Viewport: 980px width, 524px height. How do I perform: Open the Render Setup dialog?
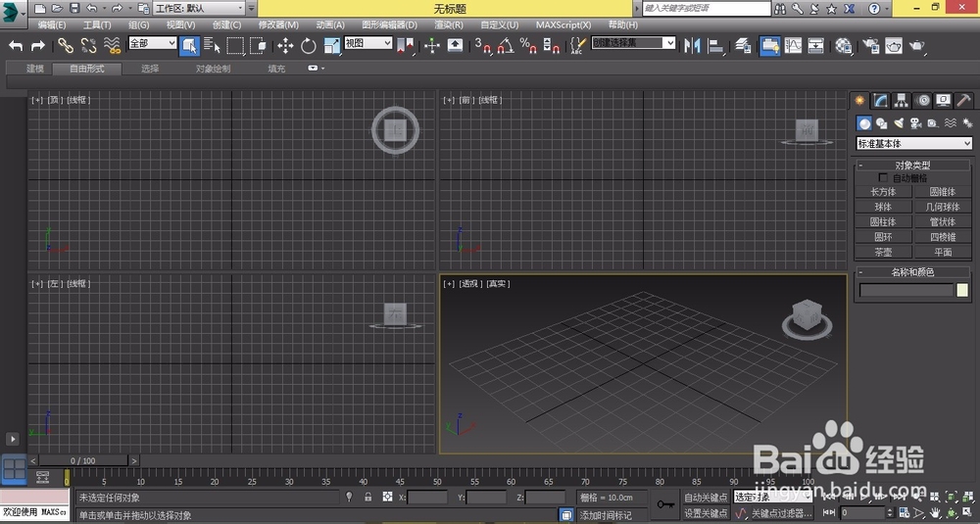click(x=870, y=45)
